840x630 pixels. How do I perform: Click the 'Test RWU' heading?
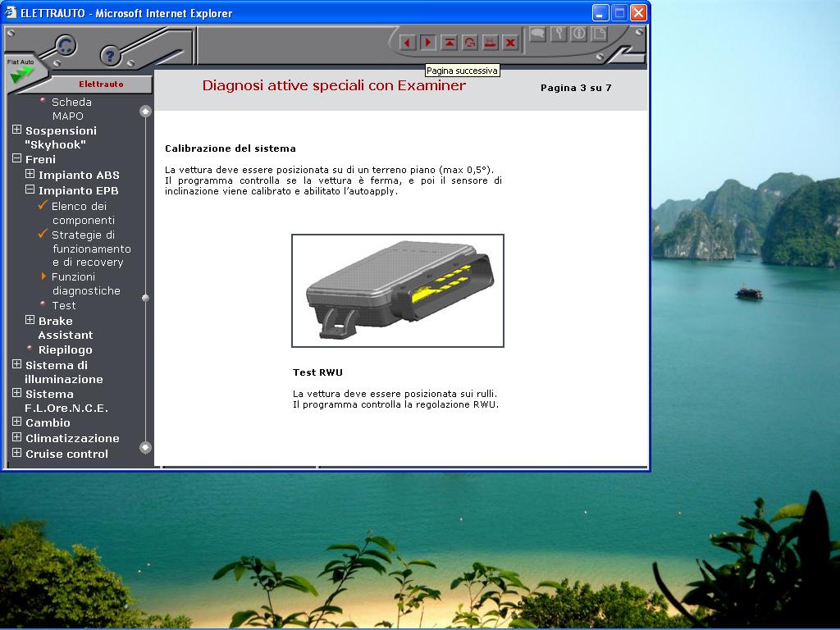pyautogui.click(x=317, y=372)
